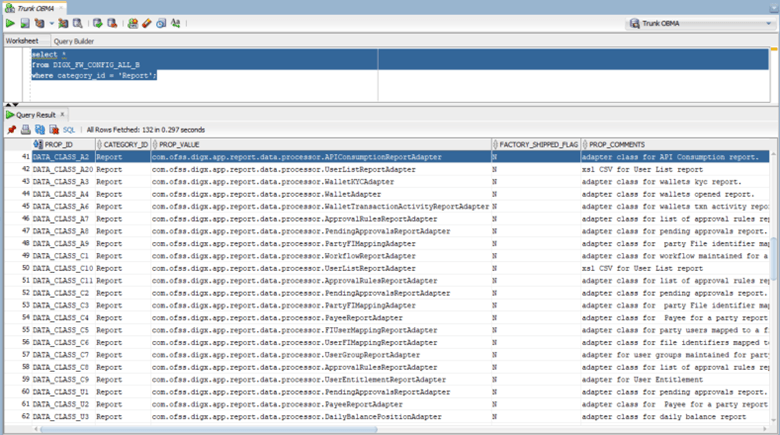Switch to the Query Builder tab
Image resolution: width=780 pixels, height=435 pixels.
click(74, 41)
